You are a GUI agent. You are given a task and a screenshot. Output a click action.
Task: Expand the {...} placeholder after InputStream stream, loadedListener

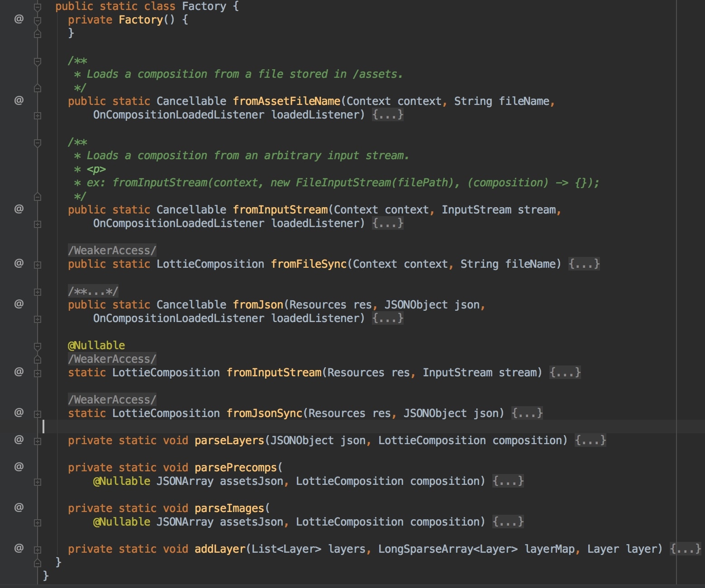(x=388, y=223)
